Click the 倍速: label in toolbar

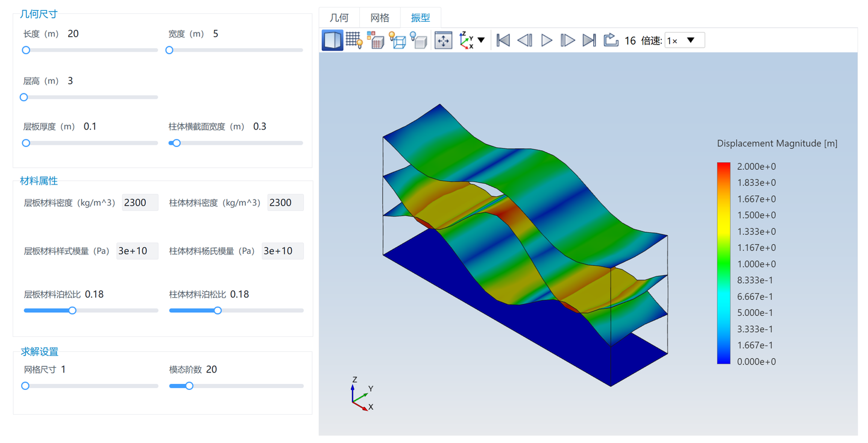point(652,41)
